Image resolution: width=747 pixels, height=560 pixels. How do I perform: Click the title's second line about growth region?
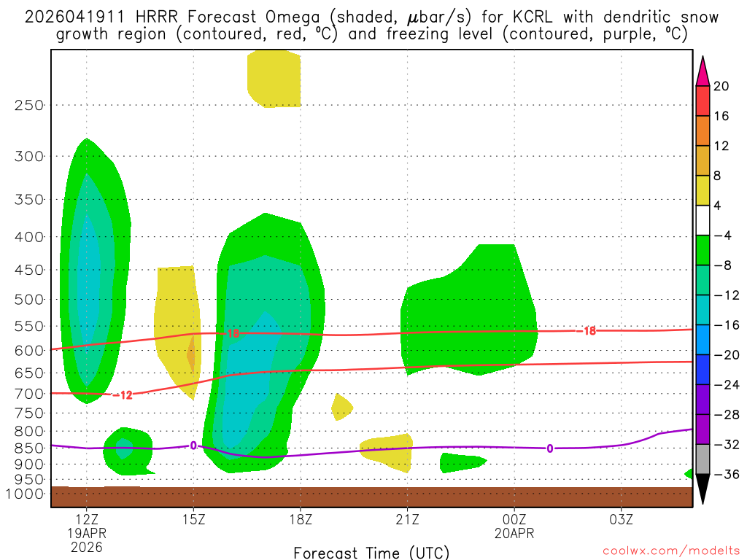click(371, 34)
